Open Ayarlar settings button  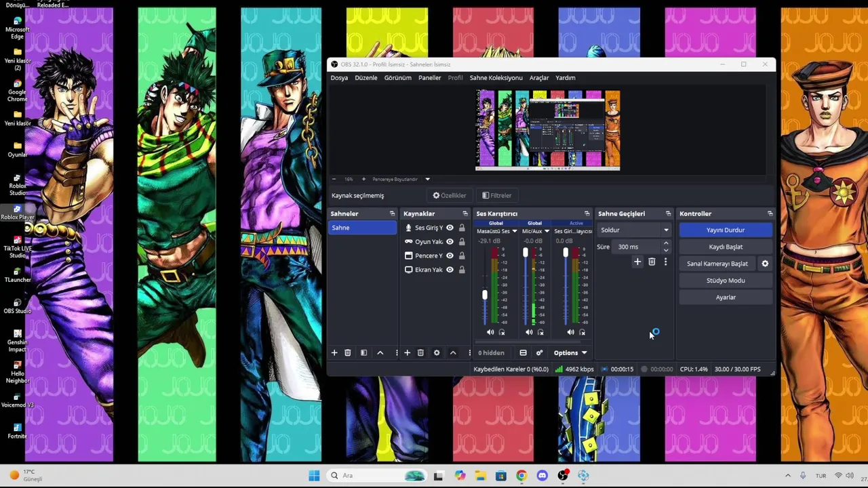726,297
